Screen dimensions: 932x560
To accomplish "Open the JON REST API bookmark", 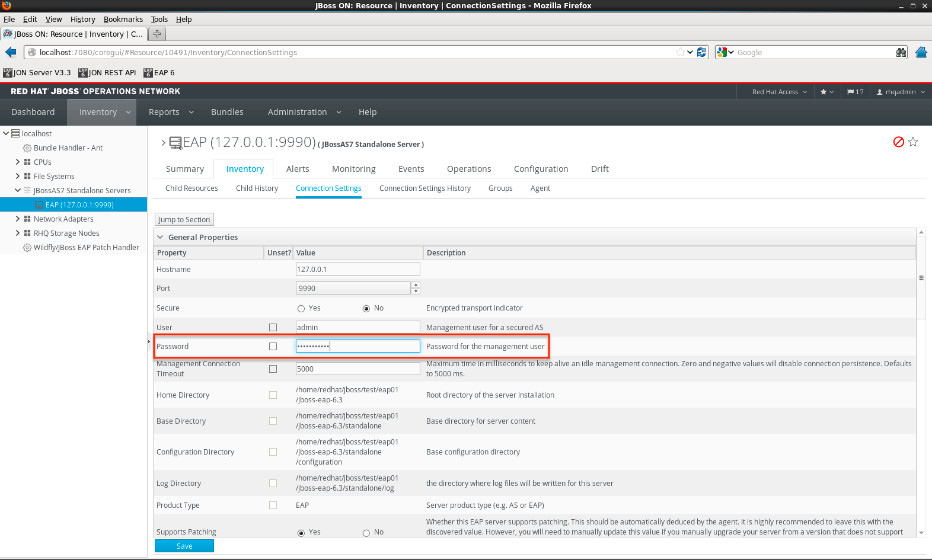I will [x=107, y=73].
